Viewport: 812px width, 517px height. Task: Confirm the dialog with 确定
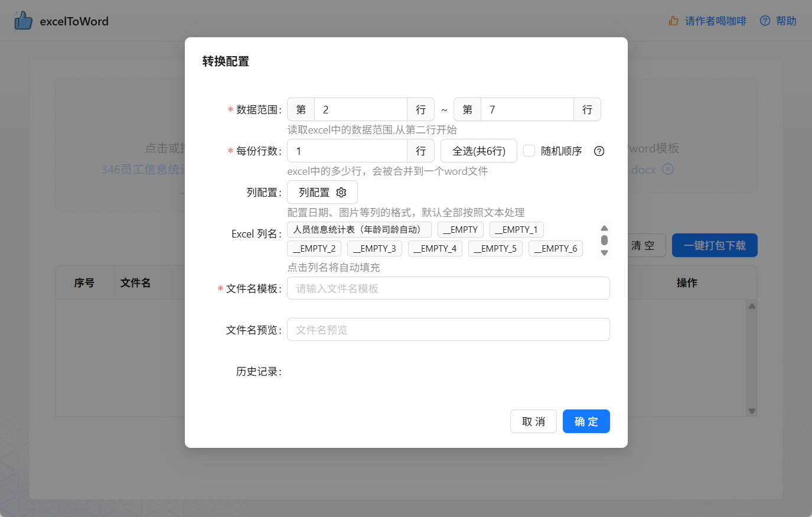pyautogui.click(x=586, y=421)
